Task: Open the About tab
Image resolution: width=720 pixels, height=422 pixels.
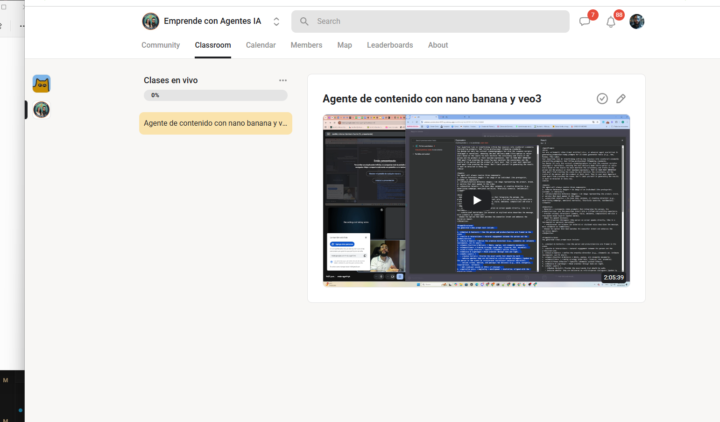Action: click(438, 45)
